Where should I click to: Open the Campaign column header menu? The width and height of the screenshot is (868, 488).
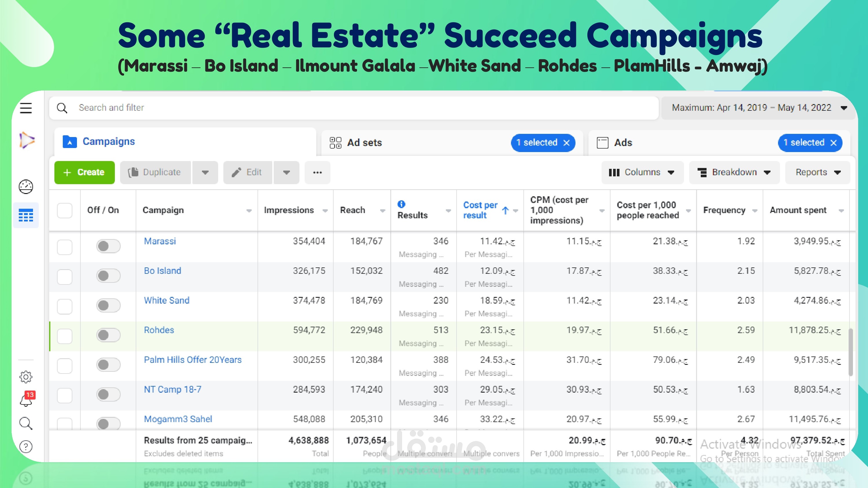point(249,211)
